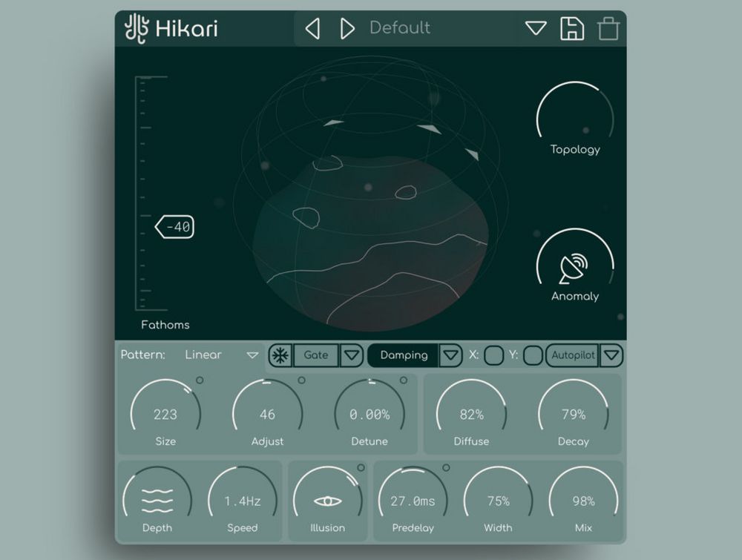This screenshot has width=742, height=560.
Task: Open the preset list dropdown triangle
Action: pyautogui.click(x=536, y=28)
